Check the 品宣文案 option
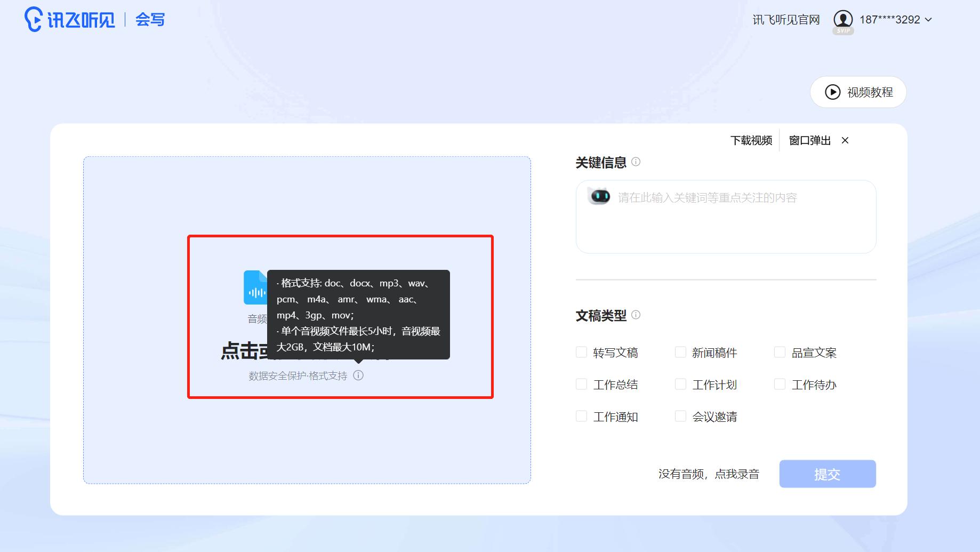The image size is (980, 552). pos(780,351)
